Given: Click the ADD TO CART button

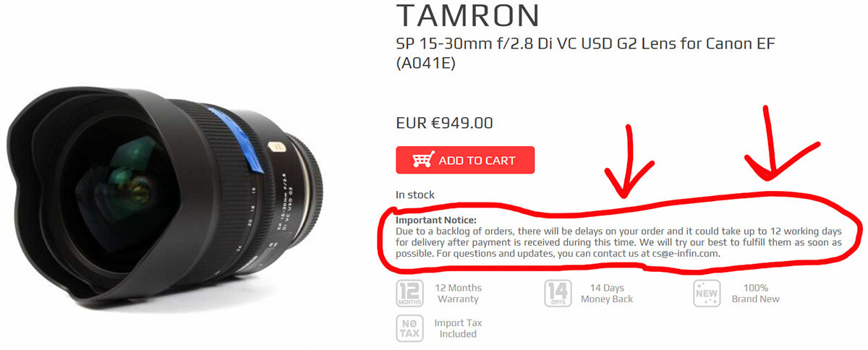Looking at the screenshot, I should click(x=465, y=160).
